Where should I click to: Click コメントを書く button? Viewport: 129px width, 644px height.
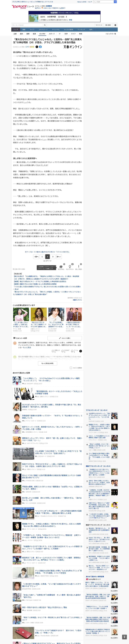(65, 338)
